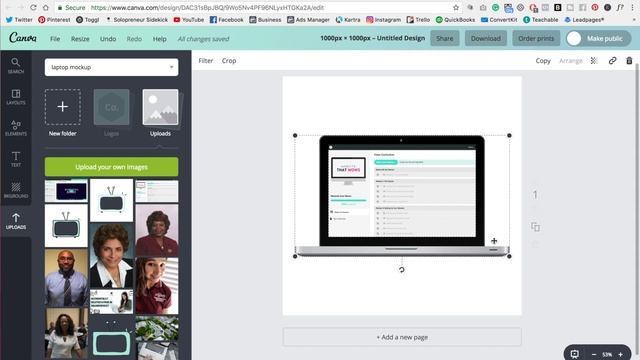Select the teal TV illustration on dark thumbnail
Viewport: 640px width, 360px height.
[111, 338]
